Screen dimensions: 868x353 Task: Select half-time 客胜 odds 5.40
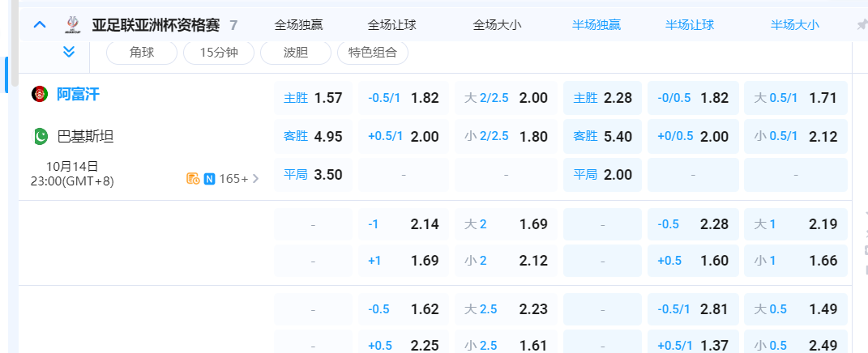click(x=602, y=136)
